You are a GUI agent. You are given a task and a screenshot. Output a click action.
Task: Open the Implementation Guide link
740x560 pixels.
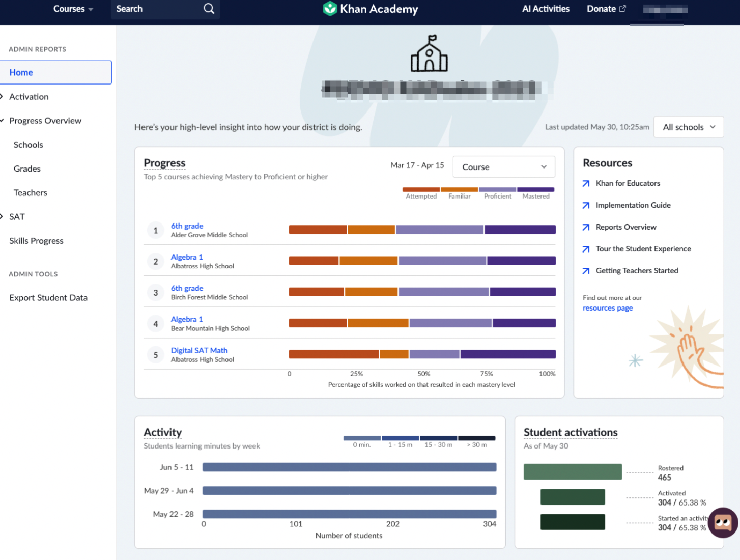tap(633, 205)
